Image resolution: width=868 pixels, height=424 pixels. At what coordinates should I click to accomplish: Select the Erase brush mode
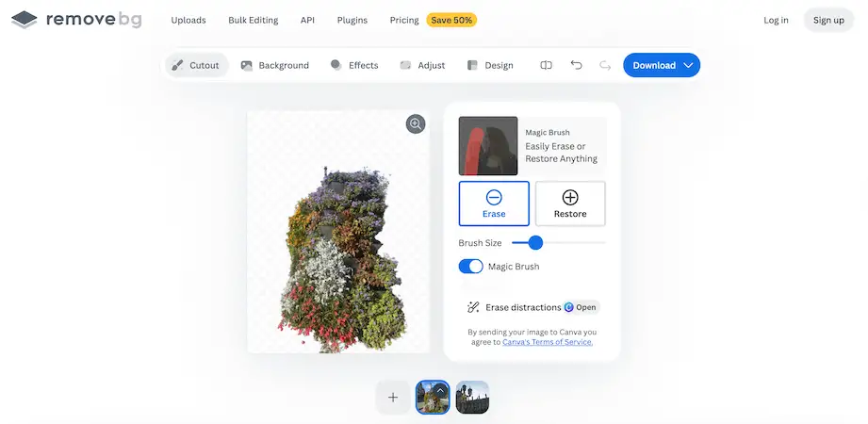coord(494,204)
